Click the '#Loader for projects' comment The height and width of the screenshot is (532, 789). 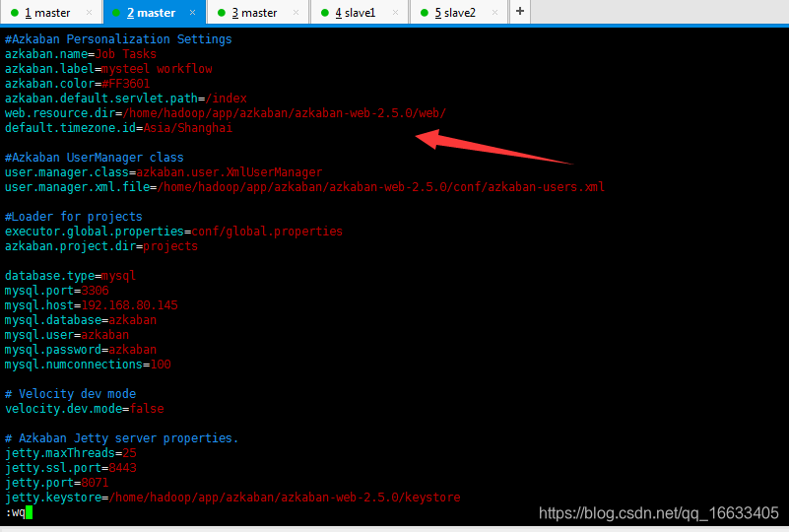pyautogui.click(x=74, y=217)
